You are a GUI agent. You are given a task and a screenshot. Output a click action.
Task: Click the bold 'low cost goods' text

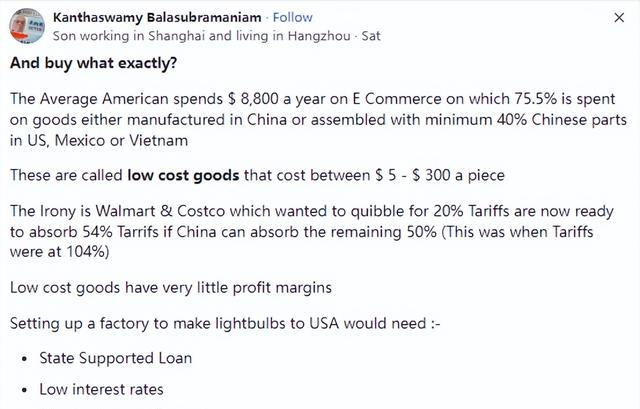tap(183, 175)
